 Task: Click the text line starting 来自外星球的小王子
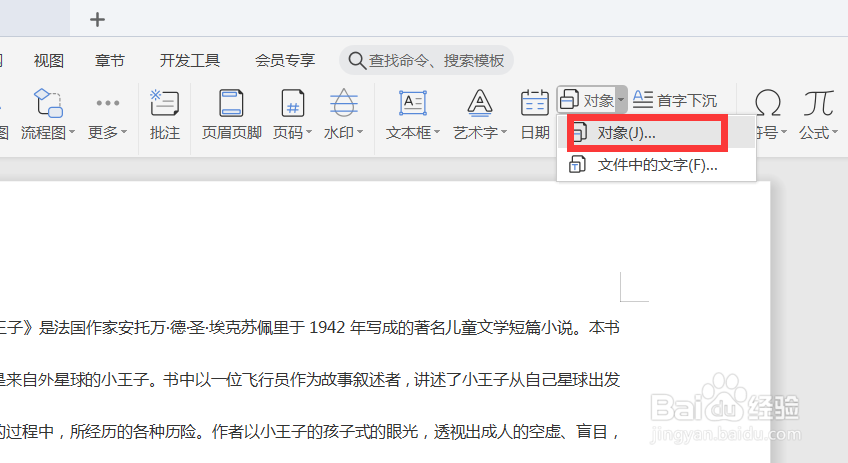[309, 380]
